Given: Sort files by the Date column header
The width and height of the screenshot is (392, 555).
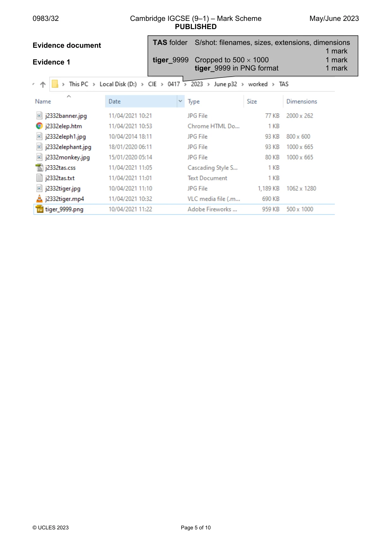Looking at the screenshot, I should click(x=115, y=102).
